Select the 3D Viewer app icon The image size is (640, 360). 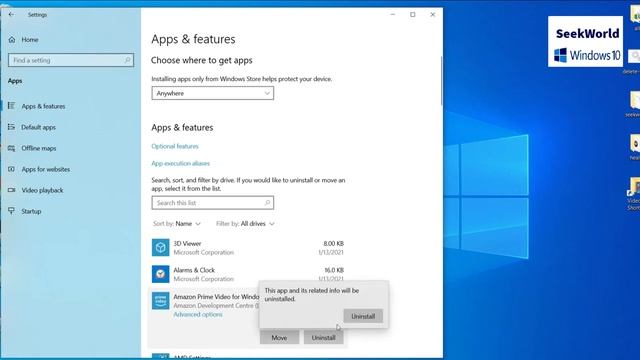tap(160, 247)
